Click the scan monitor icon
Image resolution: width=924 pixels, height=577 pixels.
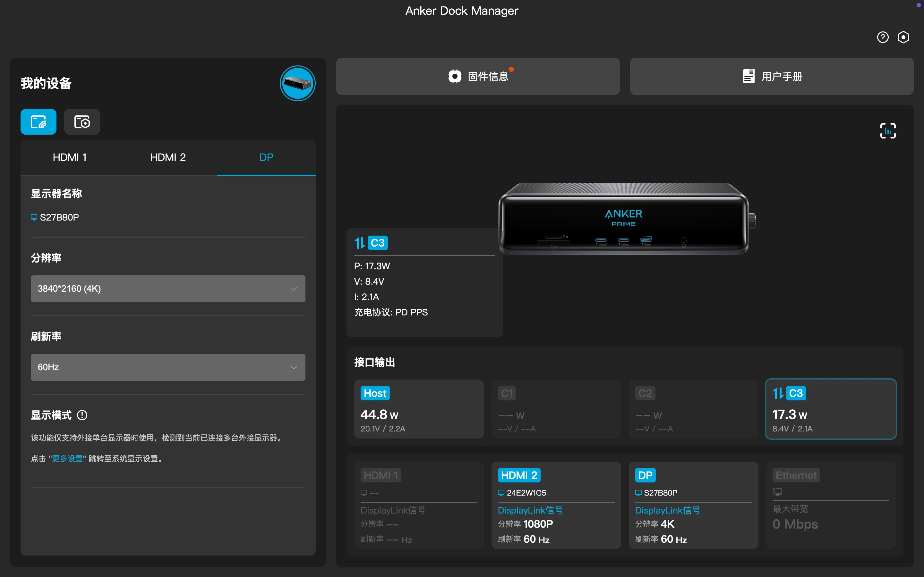coord(888,131)
